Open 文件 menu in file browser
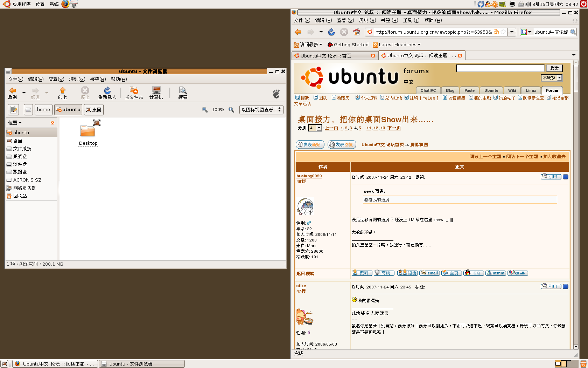The height and width of the screenshot is (368, 588). click(16, 79)
